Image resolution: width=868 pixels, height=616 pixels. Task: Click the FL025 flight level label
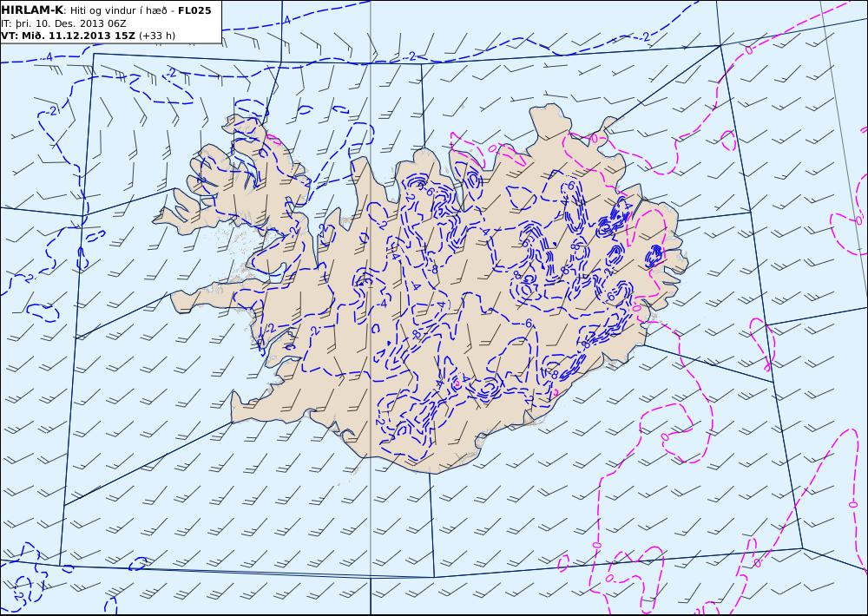194,10
